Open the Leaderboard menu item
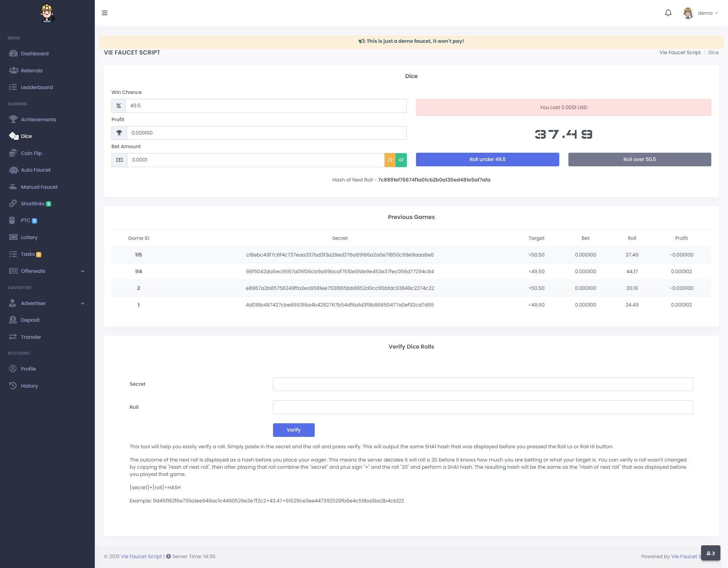Screen dimensions: 728x568 [36, 87]
